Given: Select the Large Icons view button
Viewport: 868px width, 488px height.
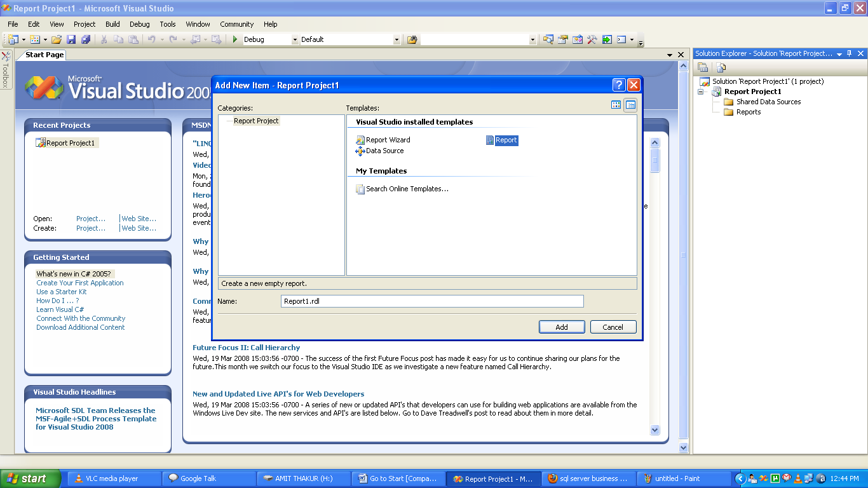Looking at the screenshot, I should (x=616, y=105).
